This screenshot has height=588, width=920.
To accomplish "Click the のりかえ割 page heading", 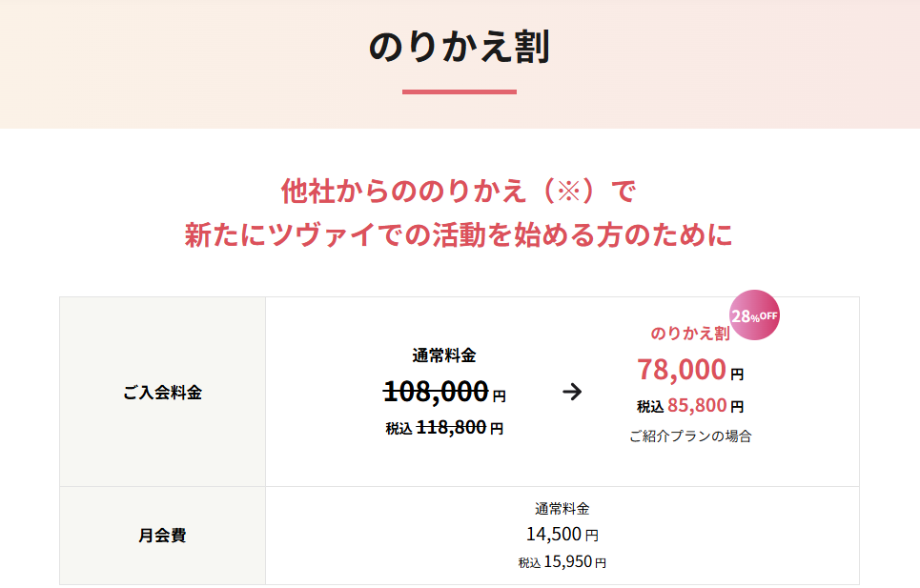I will tap(460, 47).
